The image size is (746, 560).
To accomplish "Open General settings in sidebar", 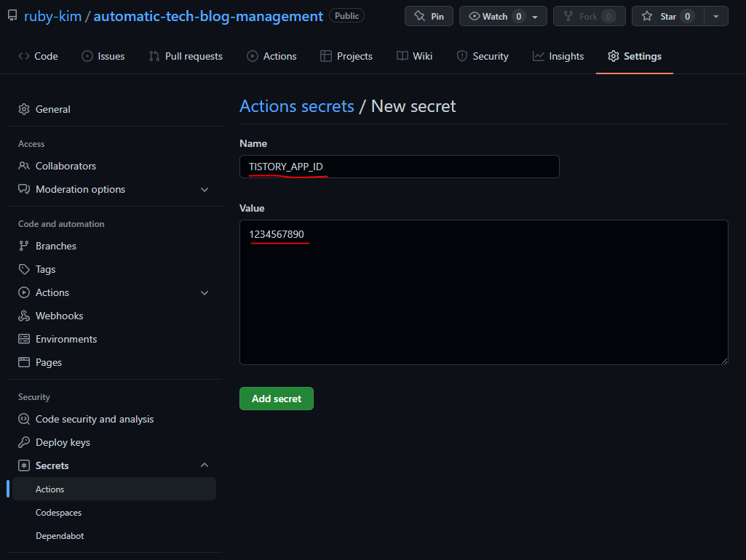I will coord(114,109).
